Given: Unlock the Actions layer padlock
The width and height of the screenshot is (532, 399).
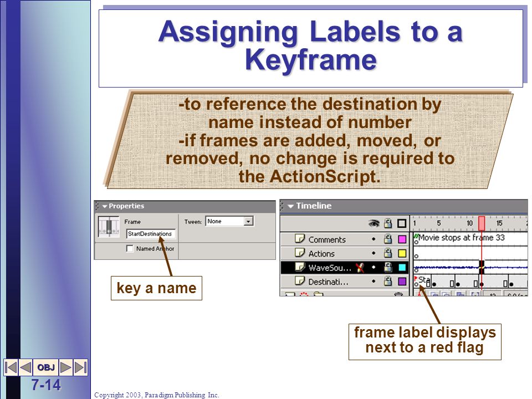Looking at the screenshot, I should (x=388, y=253).
